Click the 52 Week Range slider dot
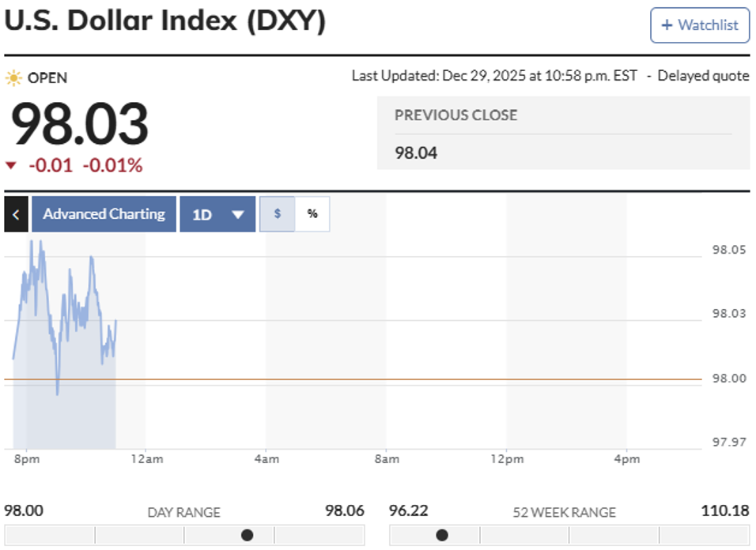The height and width of the screenshot is (550, 756). click(442, 535)
